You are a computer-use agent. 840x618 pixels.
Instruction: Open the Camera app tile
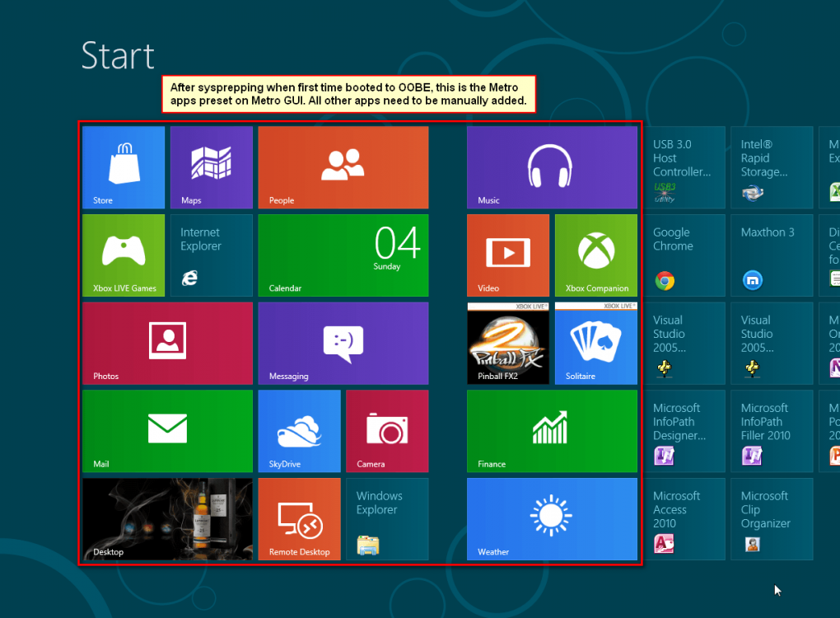(x=387, y=431)
